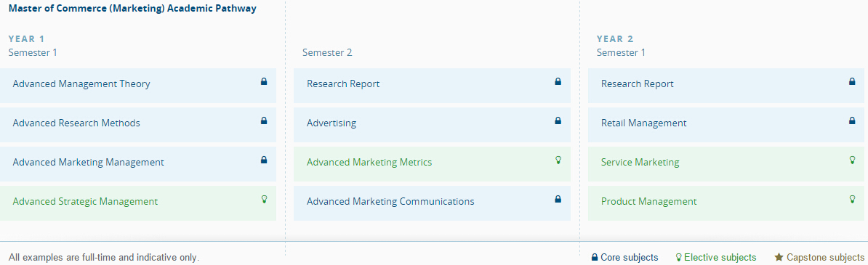Click the Year 2 heading
The image size is (868, 265).
[615, 39]
